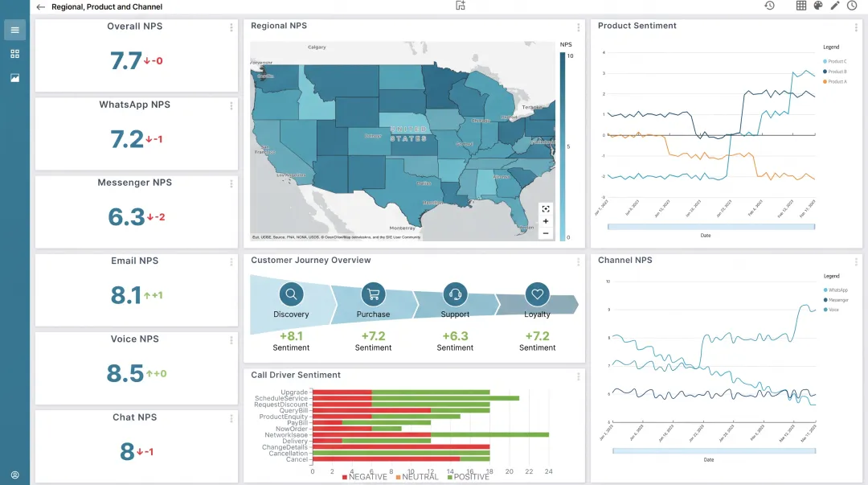The height and width of the screenshot is (485, 868).
Task: Open the image gallery icon in sidebar
Action: (15, 77)
